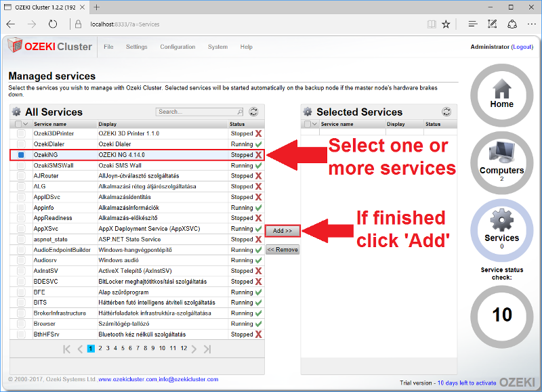542x392 pixels.
Task: Open the www.ozekicluster.com link
Action: (127, 379)
